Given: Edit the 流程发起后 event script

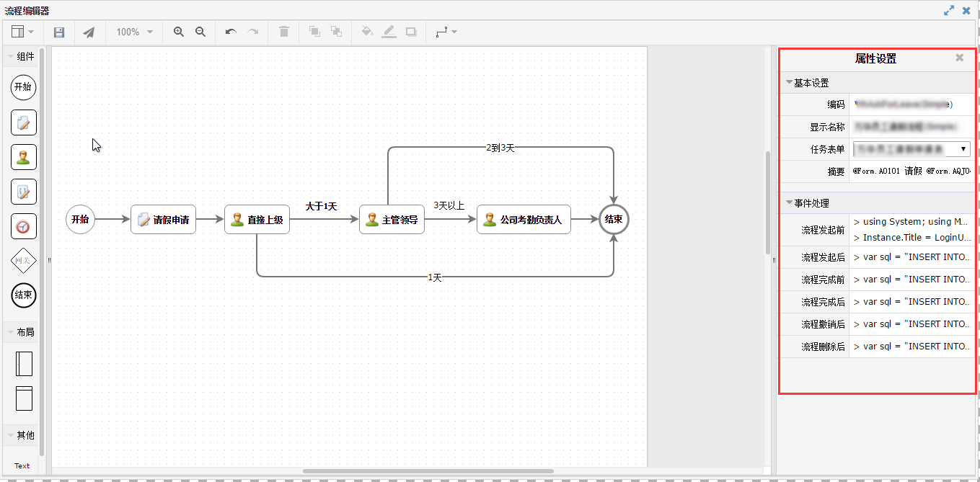Looking at the screenshot, I should [911, 257].
